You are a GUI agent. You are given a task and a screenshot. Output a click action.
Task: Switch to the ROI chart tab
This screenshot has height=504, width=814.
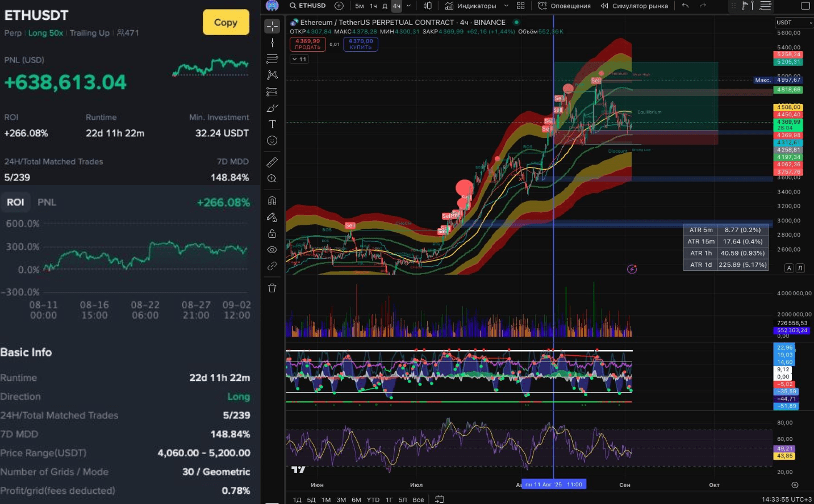[15, 203]
